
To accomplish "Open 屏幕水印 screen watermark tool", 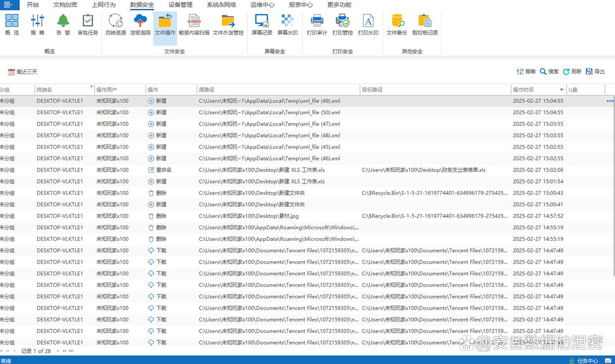I will 287,25.
